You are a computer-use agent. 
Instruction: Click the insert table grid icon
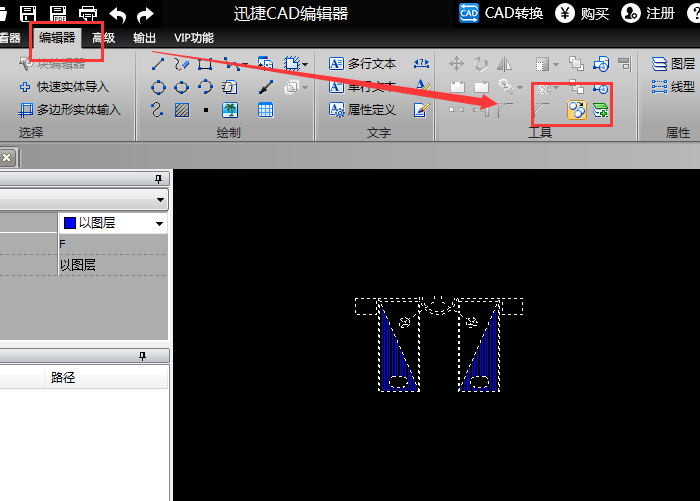(x=266, y=110)
